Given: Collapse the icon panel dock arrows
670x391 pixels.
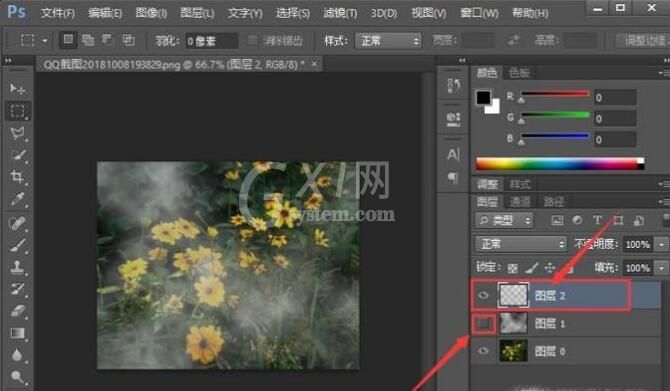Looking at the screenshot, I should point(462,61).
